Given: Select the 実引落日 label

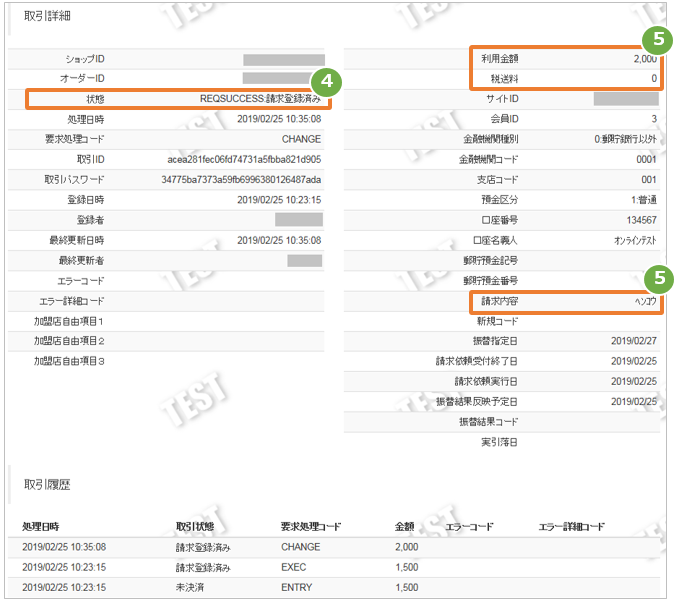Looking at the screenshot, I should 500,442.
